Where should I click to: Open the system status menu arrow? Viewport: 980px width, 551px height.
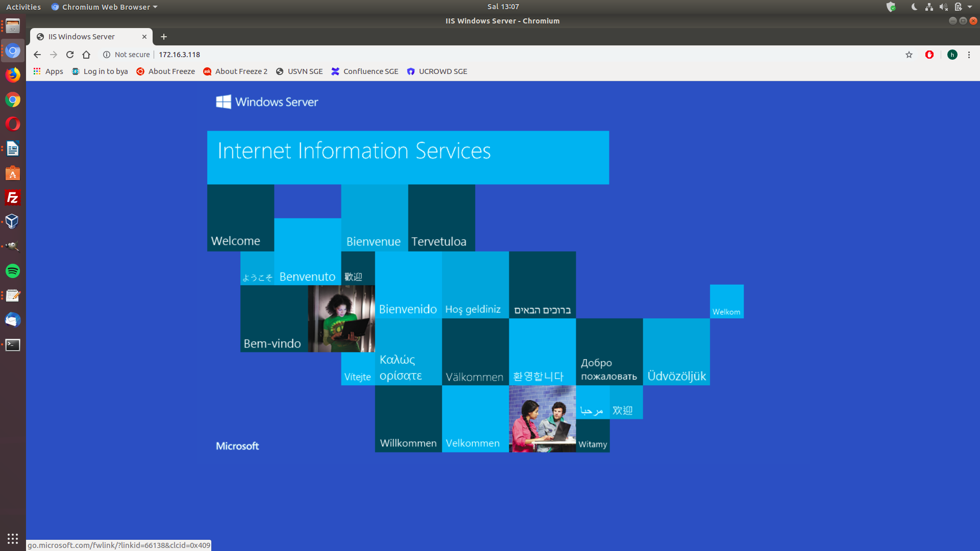click(970, 7)
